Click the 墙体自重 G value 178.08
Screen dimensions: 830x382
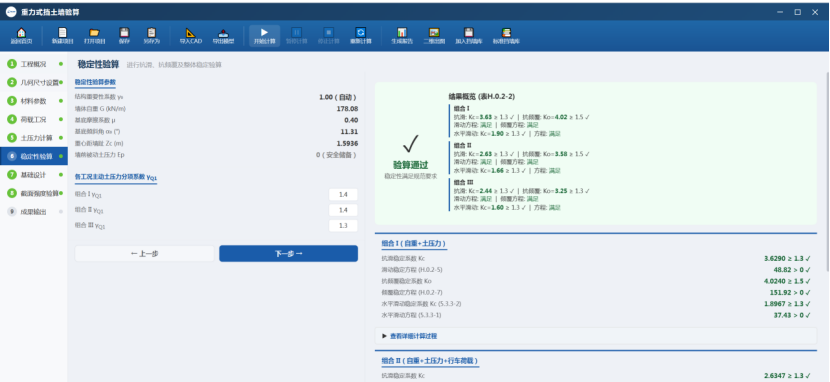click(347, 108)
